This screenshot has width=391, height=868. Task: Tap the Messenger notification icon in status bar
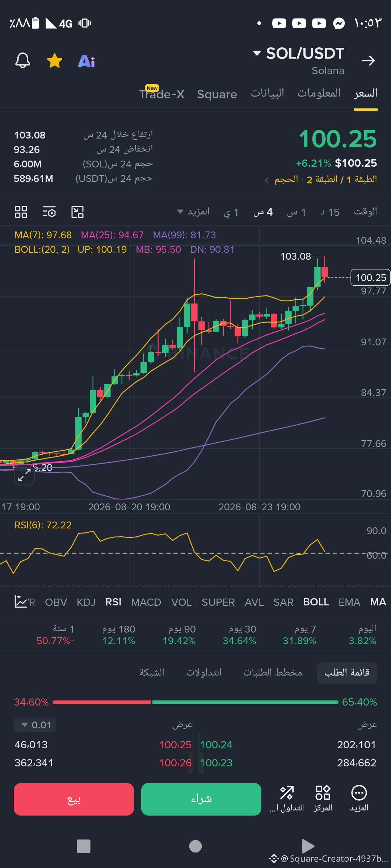pos(339,24)
